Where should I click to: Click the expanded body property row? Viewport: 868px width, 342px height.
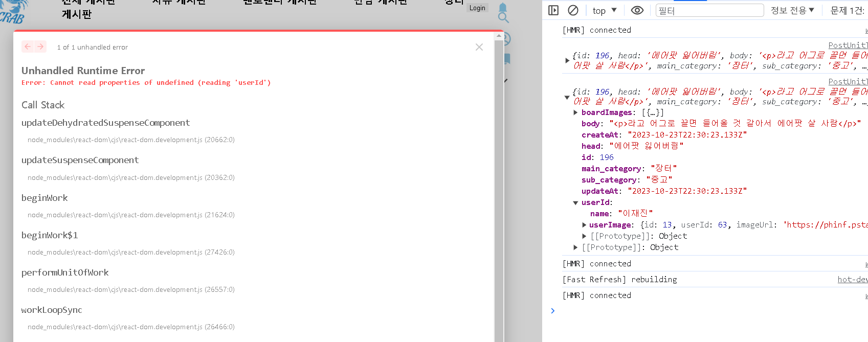[x=721, y=124]
